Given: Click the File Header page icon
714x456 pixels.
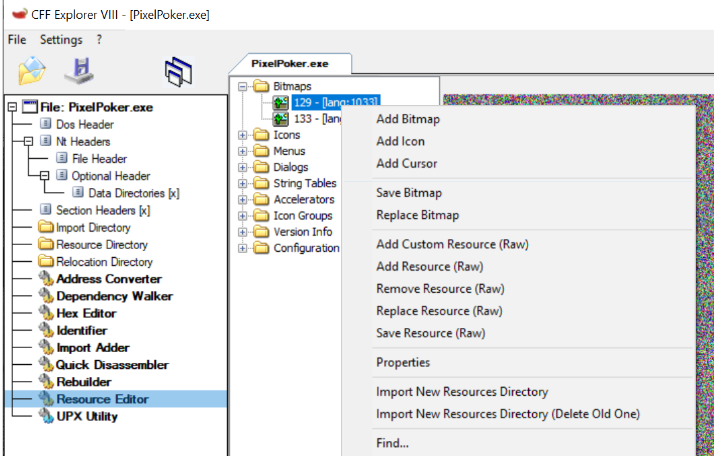Looking at the screenshot, I should pos(61,158).
